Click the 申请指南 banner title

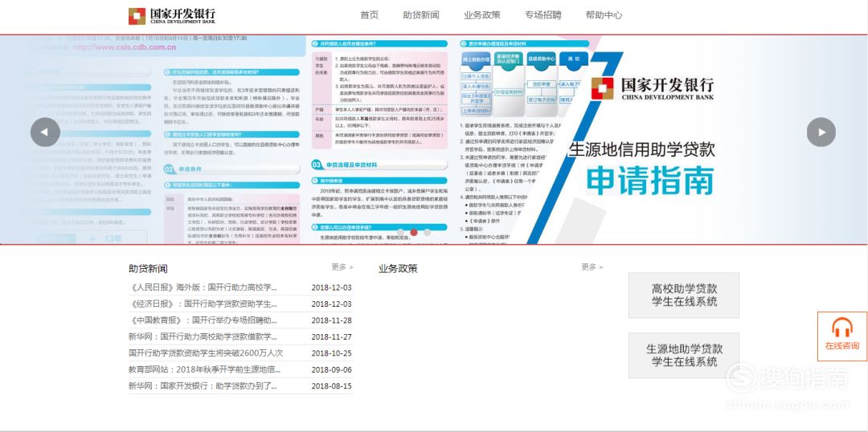pyautogui.click(x=649, y=181)
